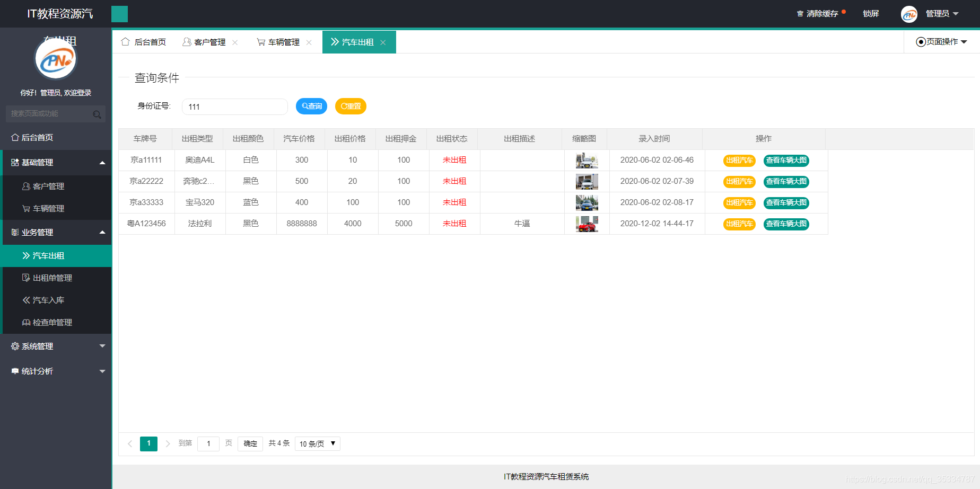Close the 客户管理 tab
Viewport: 980px width, 489px height.
point(235,42)
